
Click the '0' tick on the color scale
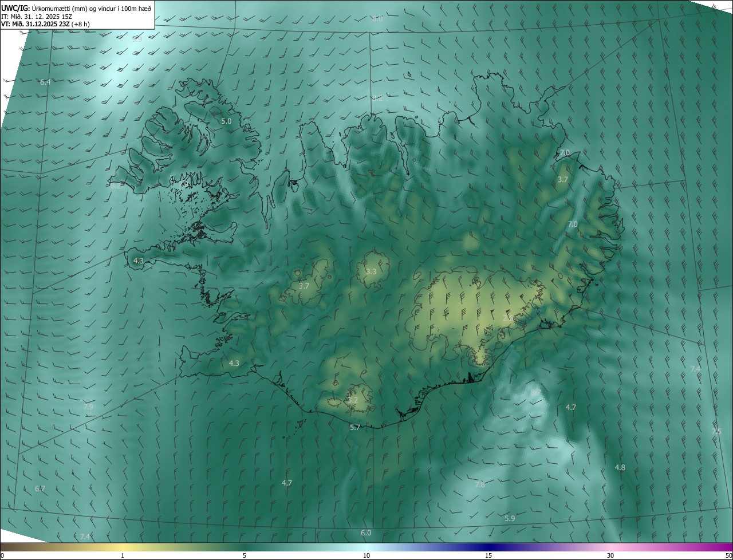coord(2,555)
